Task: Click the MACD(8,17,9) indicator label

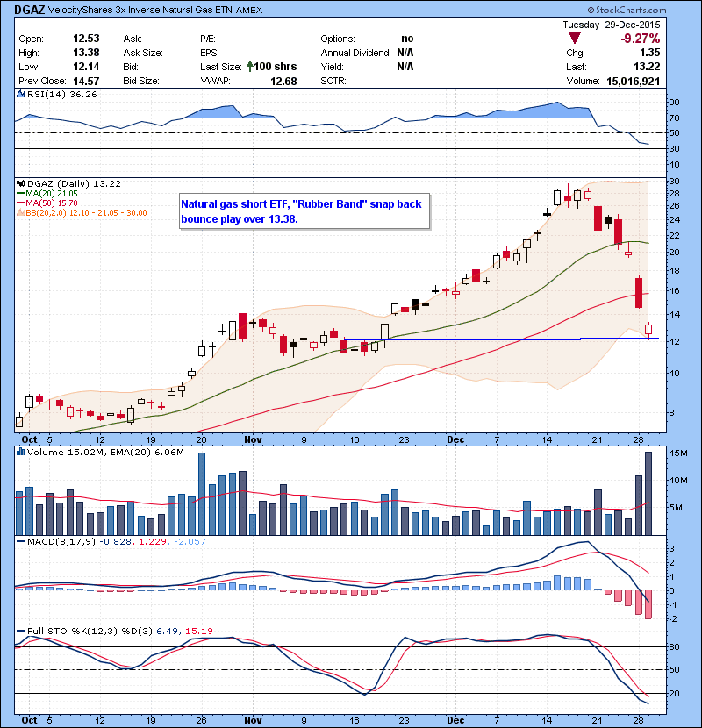Action: pos(61,542)
